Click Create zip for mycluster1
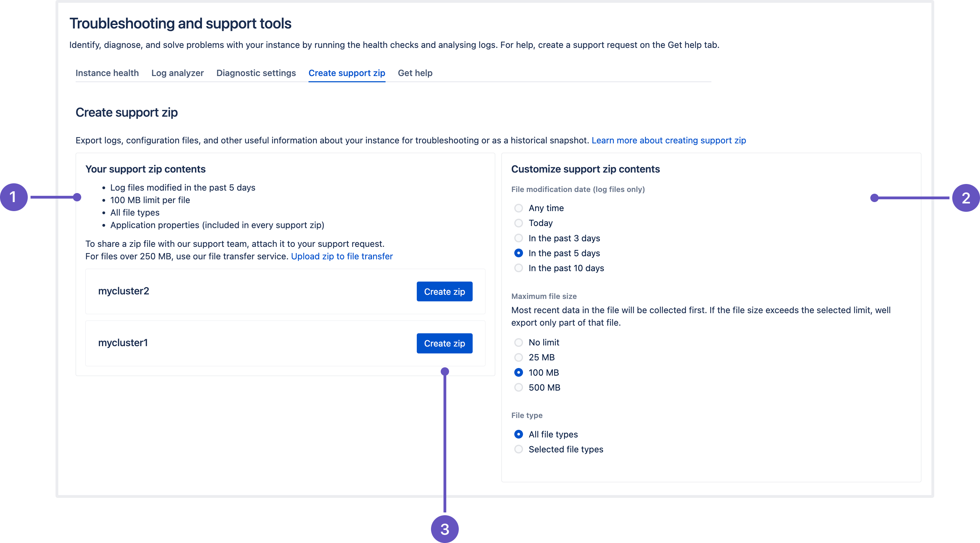980x543 pixels. point(444,343)
